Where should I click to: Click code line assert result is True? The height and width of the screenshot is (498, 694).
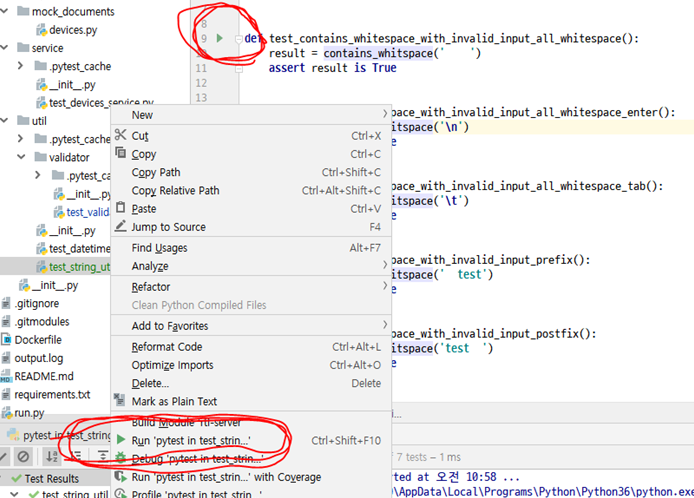(332, 68)
